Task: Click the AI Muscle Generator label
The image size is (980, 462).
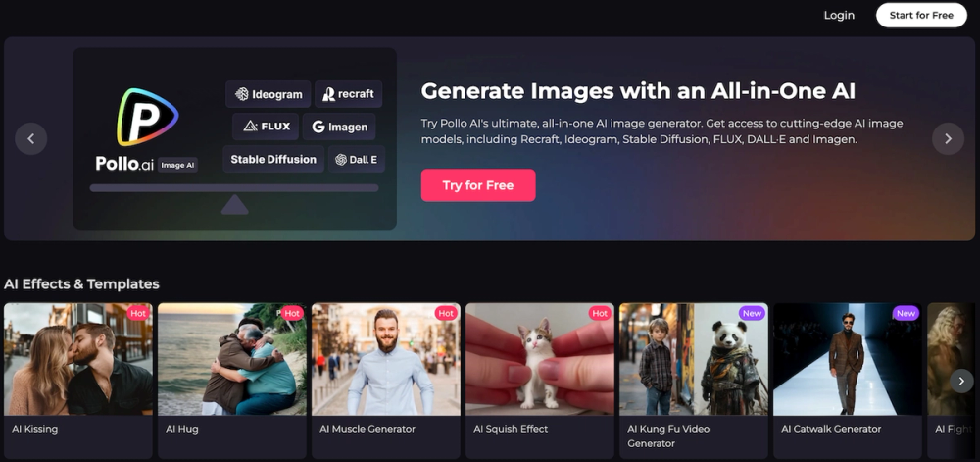Action: pyautogui.click(x=367, y=429)
